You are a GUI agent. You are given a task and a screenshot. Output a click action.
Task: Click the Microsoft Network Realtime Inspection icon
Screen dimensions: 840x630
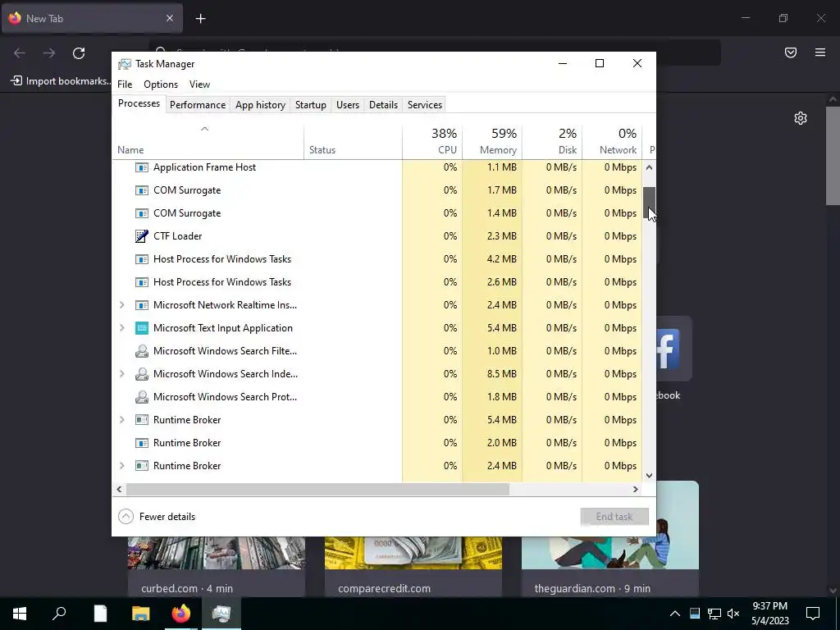(141, 305)
